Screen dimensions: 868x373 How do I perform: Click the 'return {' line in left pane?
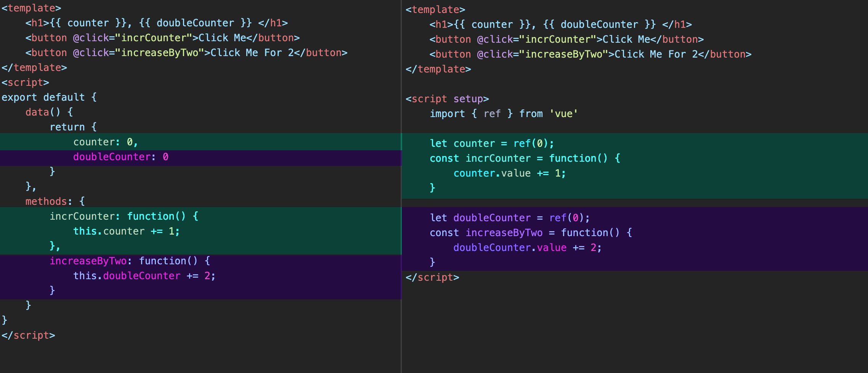coord(73,127)
